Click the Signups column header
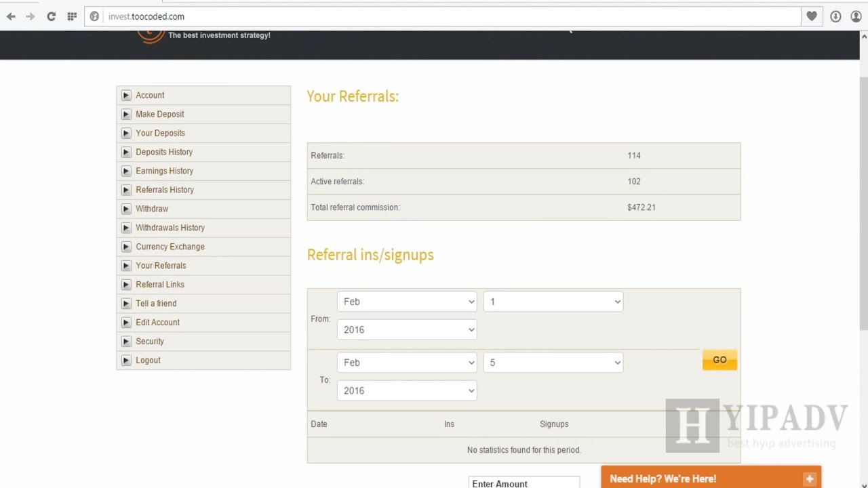 coord(554,424)
